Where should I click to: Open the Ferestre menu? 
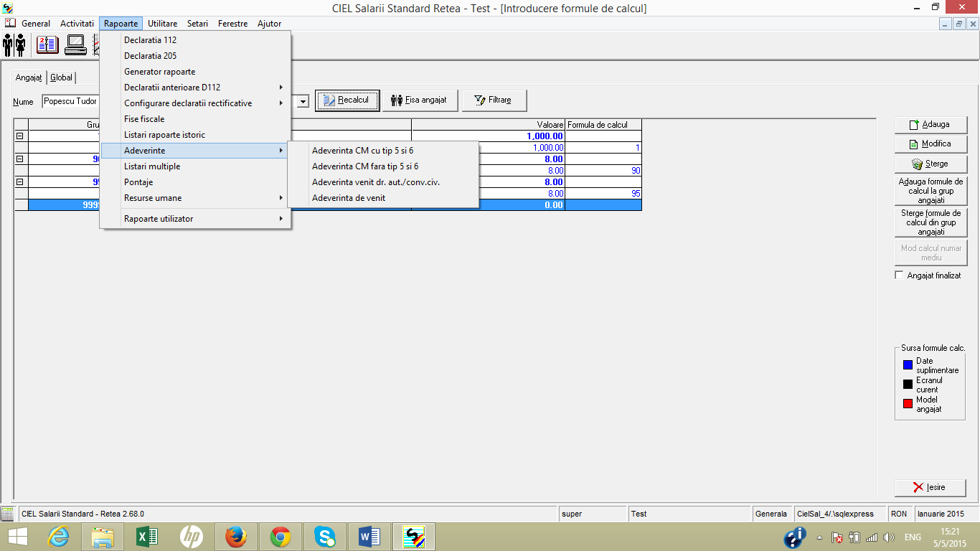coord(233,24)
